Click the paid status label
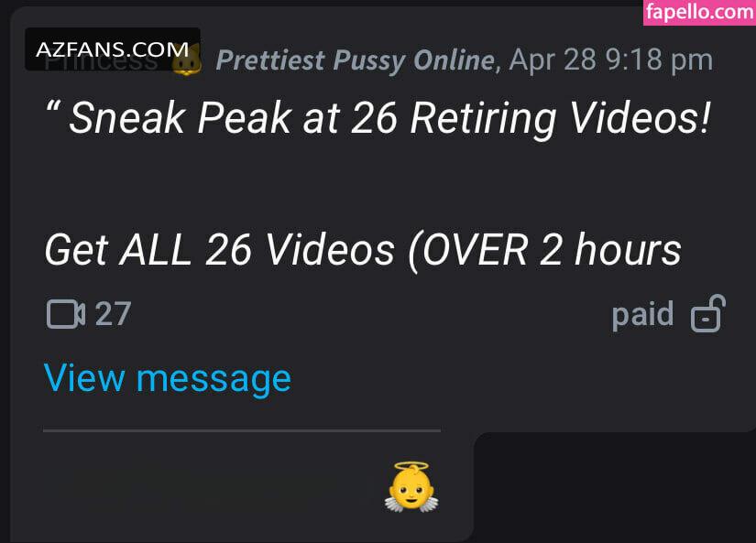Screen dimensions: 756x543 click(x=642, y=314)
